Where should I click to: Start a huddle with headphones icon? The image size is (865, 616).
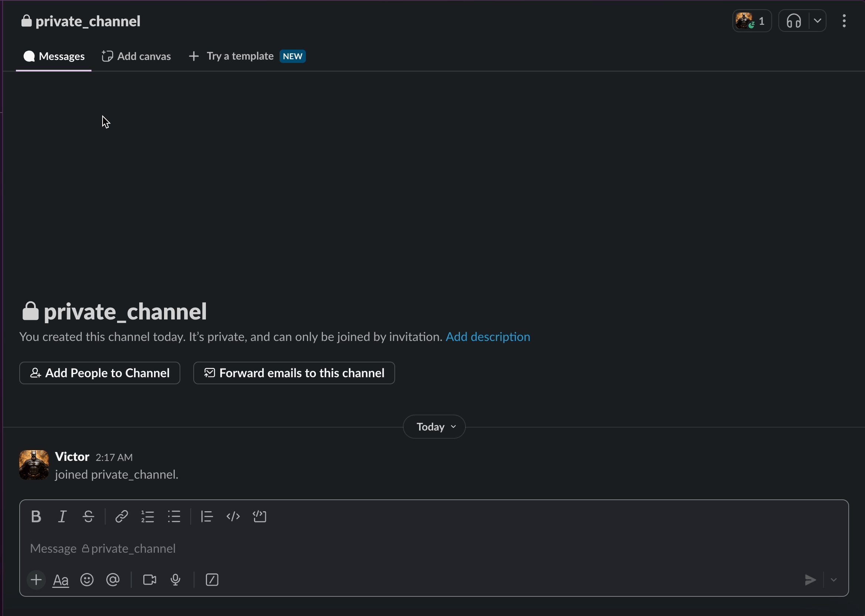click(794, 21)
